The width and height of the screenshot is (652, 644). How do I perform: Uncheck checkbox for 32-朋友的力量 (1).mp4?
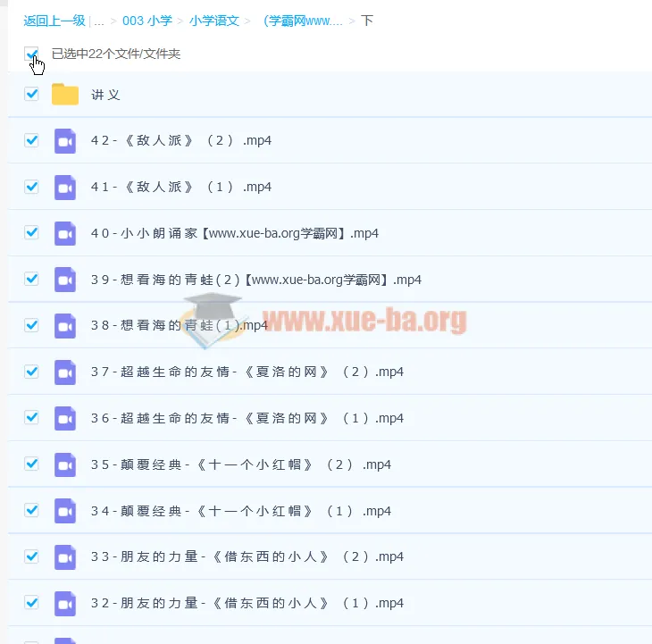tap(32, 603)
